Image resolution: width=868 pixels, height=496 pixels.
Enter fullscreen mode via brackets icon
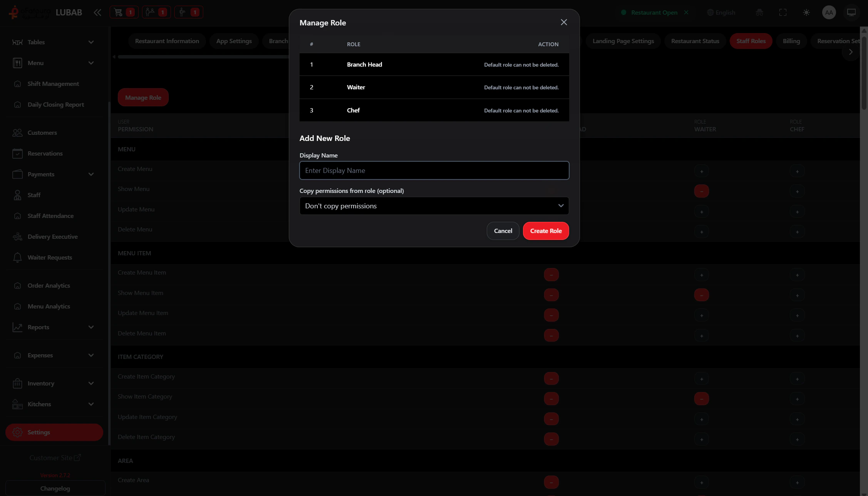pyautogui.click(x=783, y=12)
